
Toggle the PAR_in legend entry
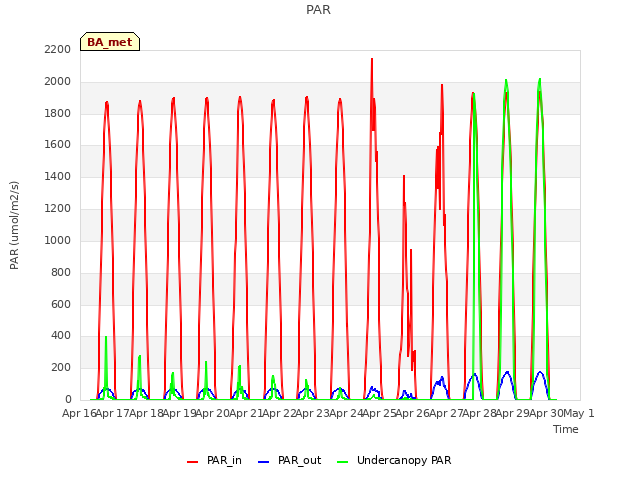point(214,460)
